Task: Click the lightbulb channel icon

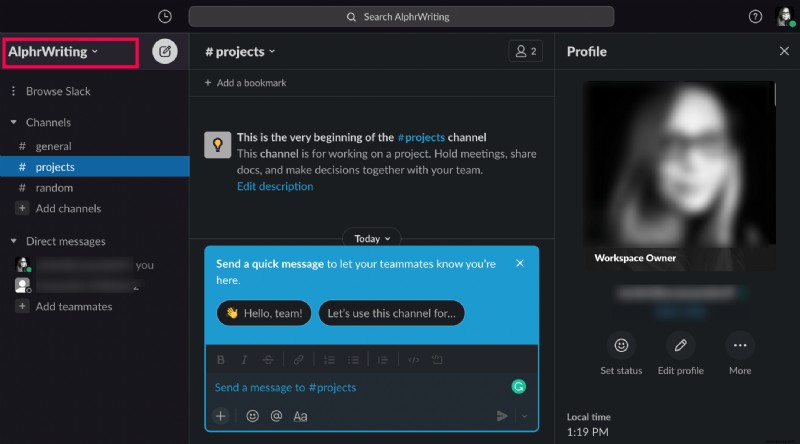Action: (218, 145)
